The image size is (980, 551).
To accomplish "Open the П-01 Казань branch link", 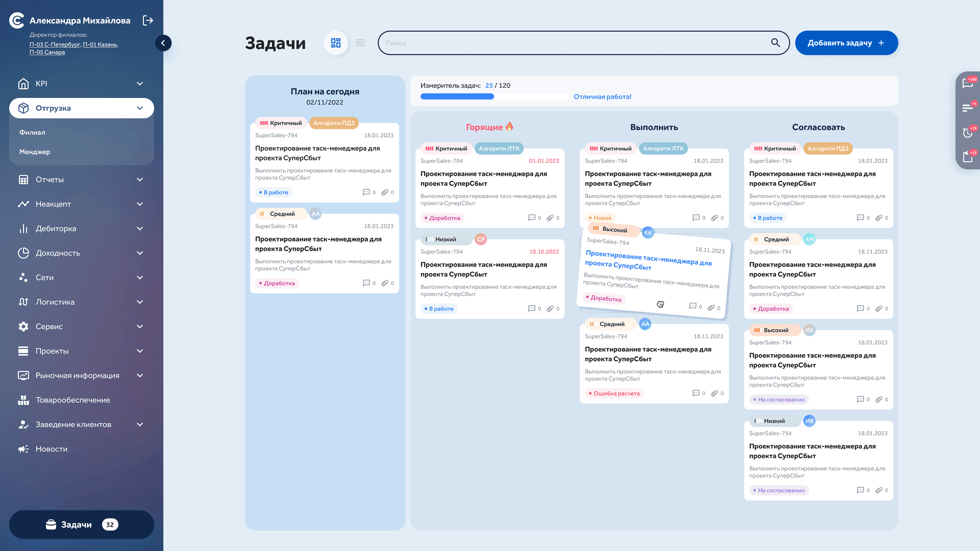I will (100, 45).
